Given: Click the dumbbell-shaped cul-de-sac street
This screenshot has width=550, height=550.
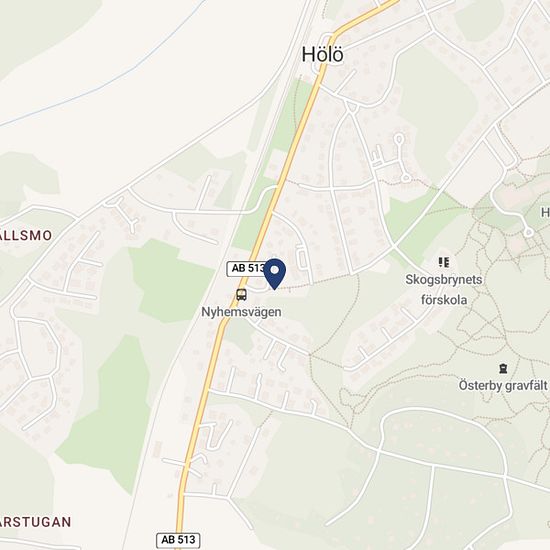Looking at the screenshot, I should pos(402,159).
